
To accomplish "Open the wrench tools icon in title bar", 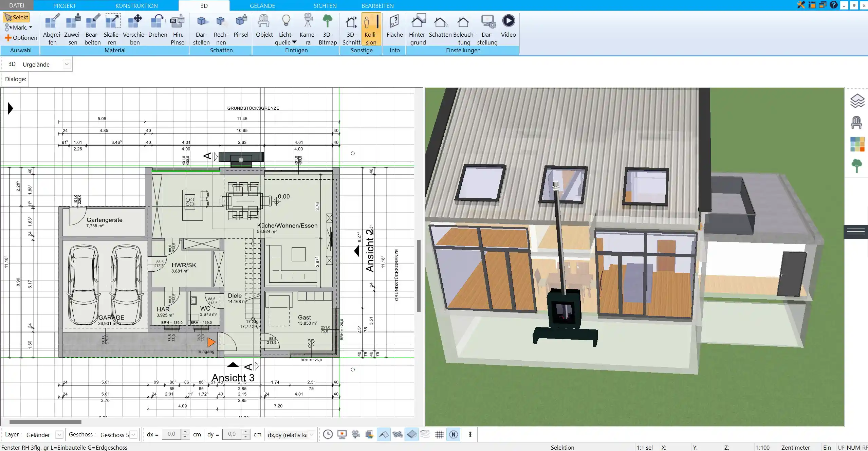I will (801, 5).
